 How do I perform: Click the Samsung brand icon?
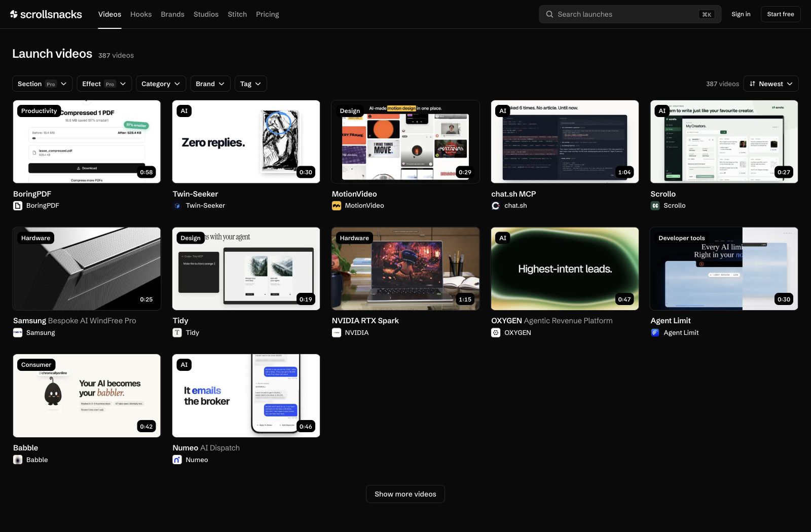[x=18, y=333]
